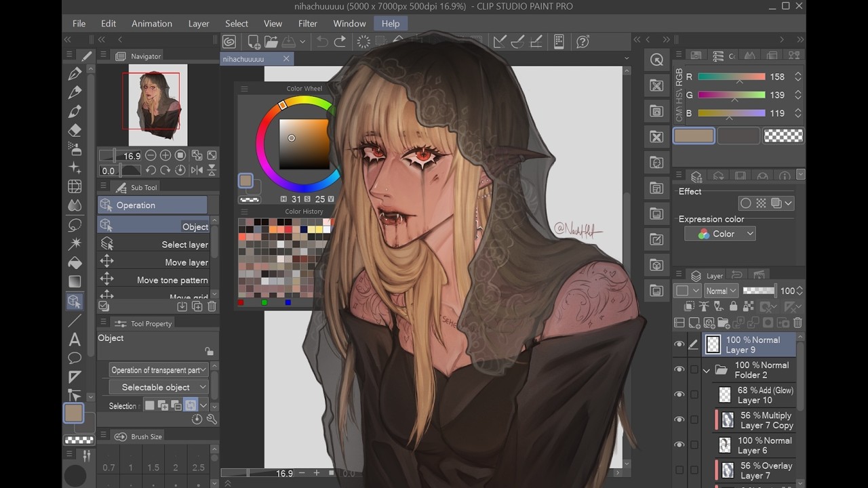Open the Layer menu
868x488 pixels.
tap(199, 23)
